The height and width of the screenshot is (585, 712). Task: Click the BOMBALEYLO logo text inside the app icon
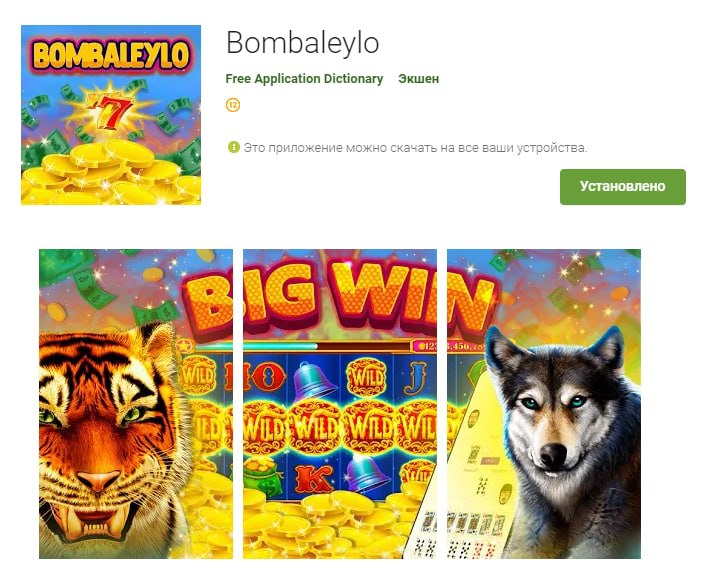coord(111,55)
